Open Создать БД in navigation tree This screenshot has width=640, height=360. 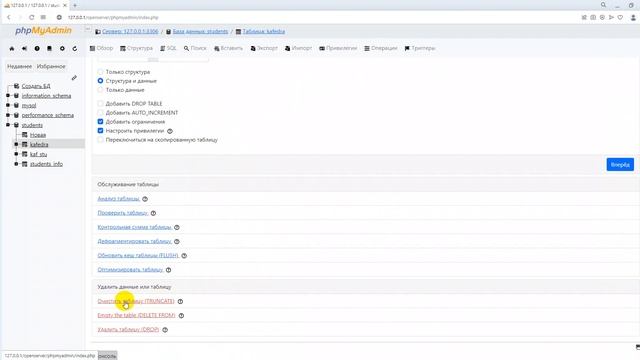(x=36, y=86)
